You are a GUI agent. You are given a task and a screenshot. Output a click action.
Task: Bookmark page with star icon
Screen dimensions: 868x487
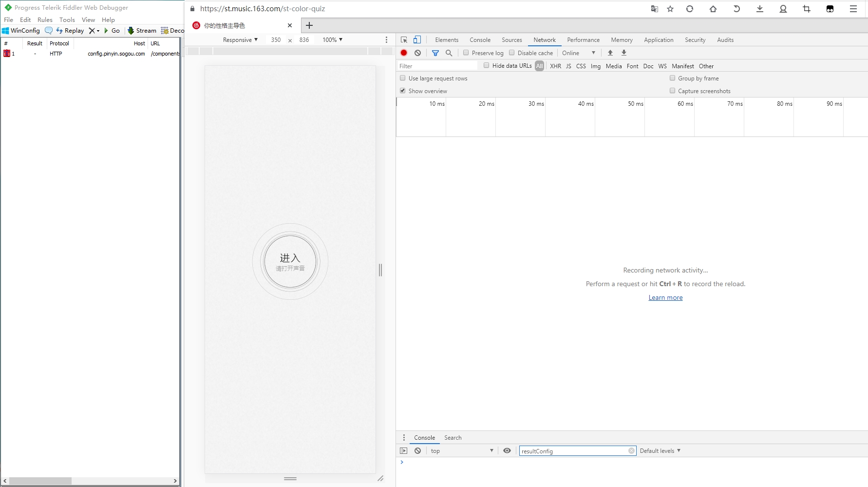pos(670,9)
